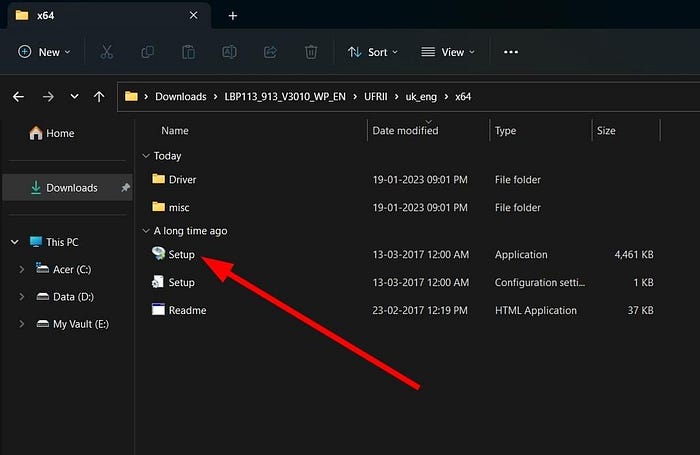Click Setup size value 4,461 KB
Viewport: 700px width, 455px height.
point(634,255)
